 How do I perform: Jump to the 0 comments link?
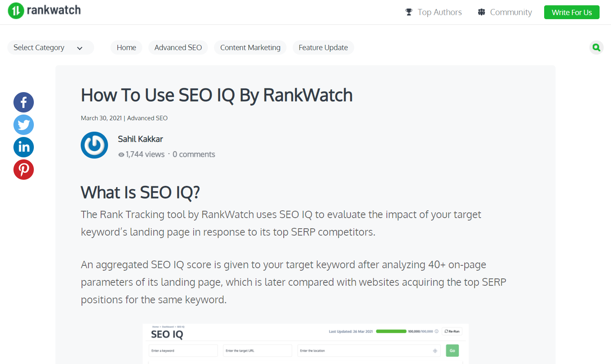point(194,154)
